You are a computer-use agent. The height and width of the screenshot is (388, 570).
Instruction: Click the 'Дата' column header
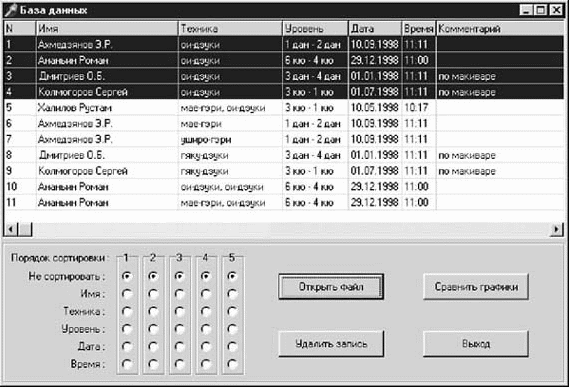pyautogui.click(x=375, y=28)
